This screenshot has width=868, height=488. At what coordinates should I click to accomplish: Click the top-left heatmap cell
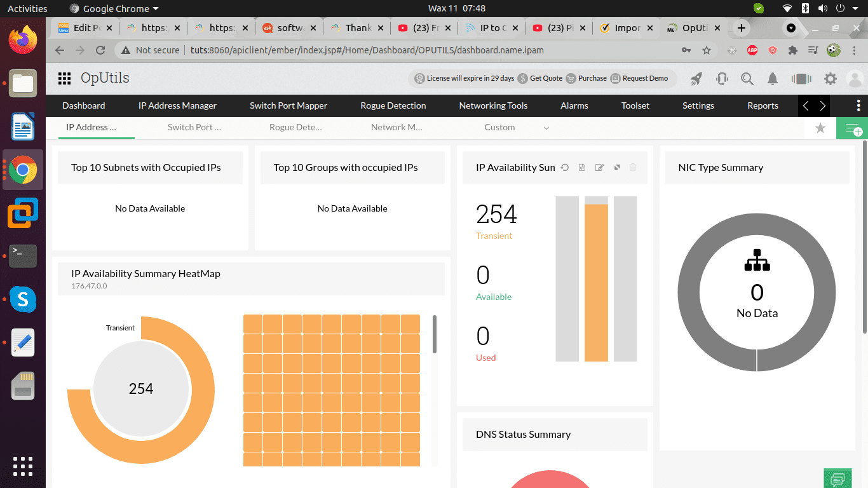(x=253, y=323)
